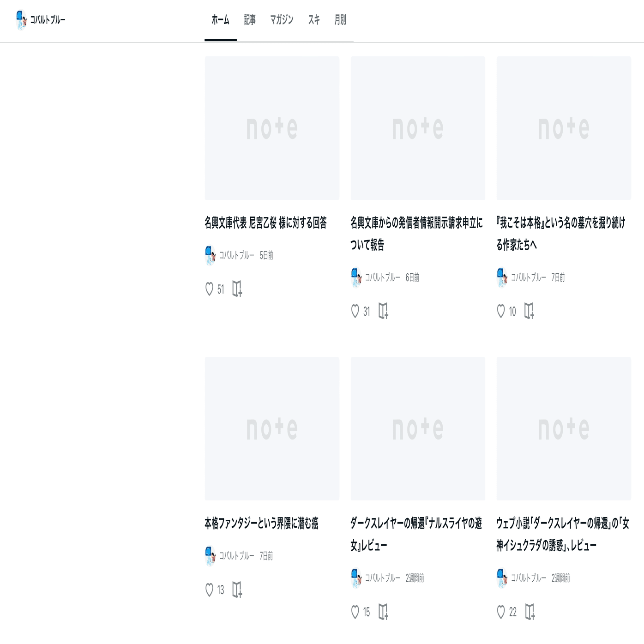This screenshot has height=644, width=644.
Task: Like the 女神イシュクラダの誘惑 review article
Action: point(501,612)
